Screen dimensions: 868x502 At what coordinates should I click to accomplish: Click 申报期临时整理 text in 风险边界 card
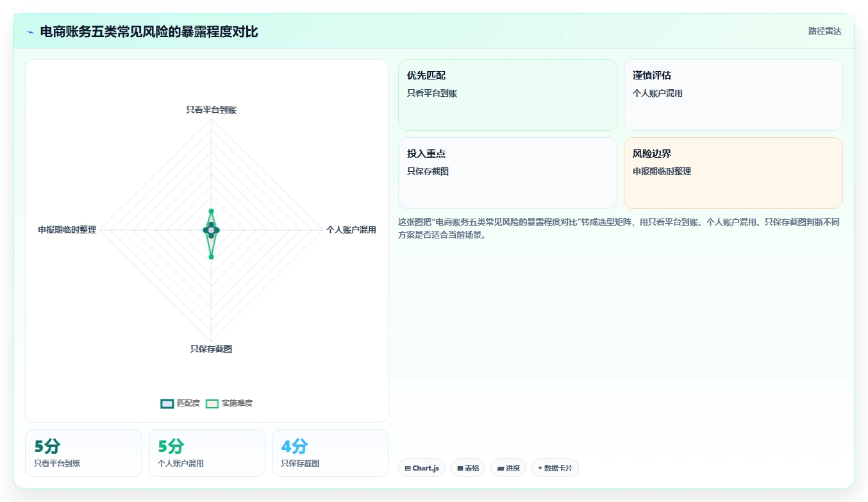coord(662,171)
